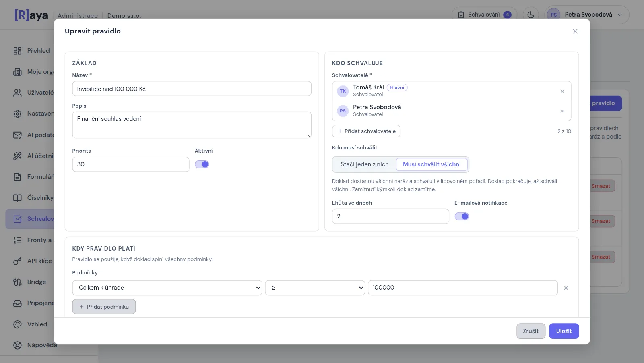Open Vzhled palette icon
Image resolution: width=644 pixels, height=363 pixels.
click(17, 324)
